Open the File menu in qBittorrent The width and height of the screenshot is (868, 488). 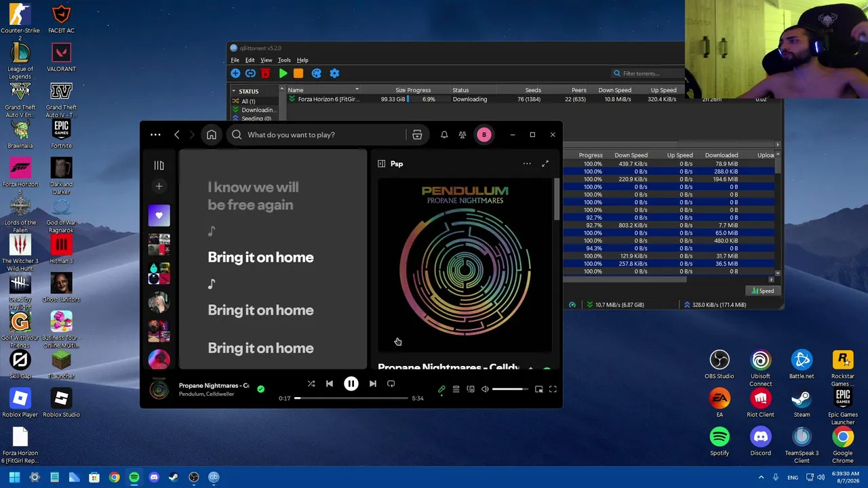(x=235, y=60)
